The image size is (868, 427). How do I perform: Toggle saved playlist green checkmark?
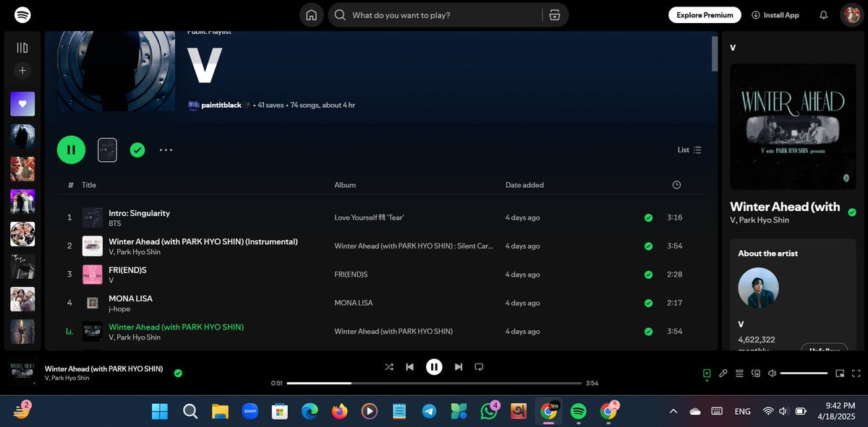137,150
